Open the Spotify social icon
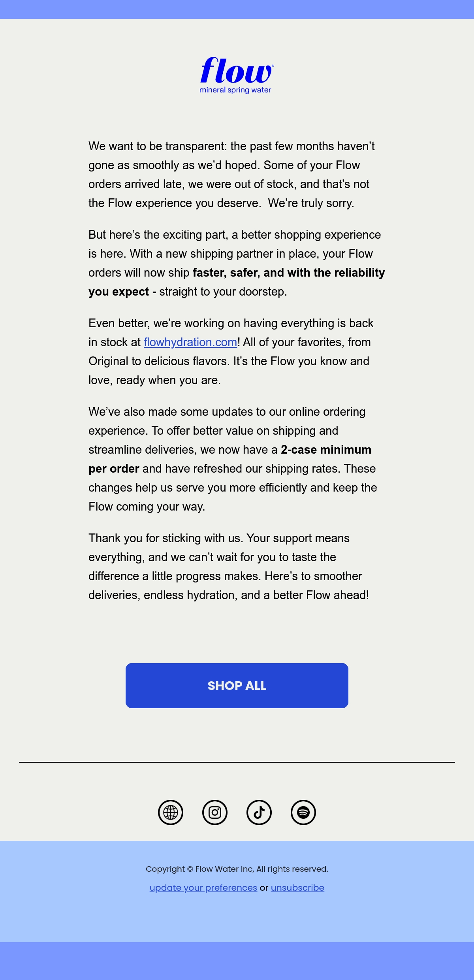This screenshot has height=980, width=474. (x=303, y=812)
